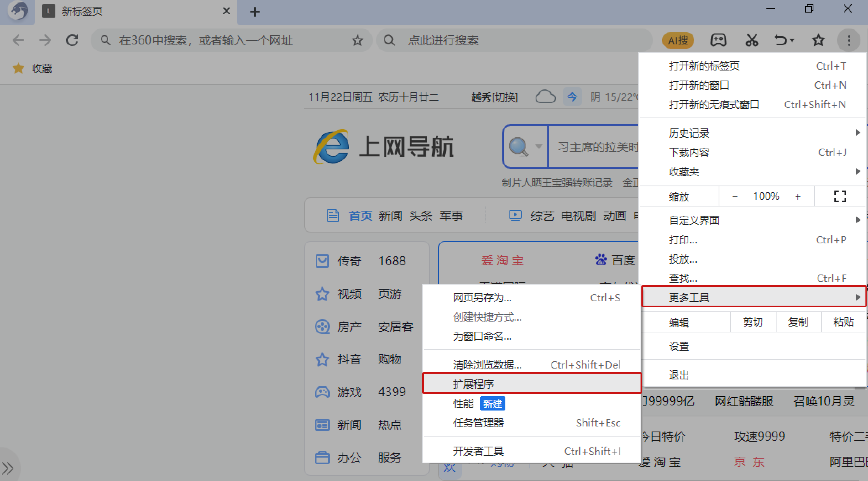868x481 pixels.
Task: Open the 京东 link
Action: coord(749,462)
